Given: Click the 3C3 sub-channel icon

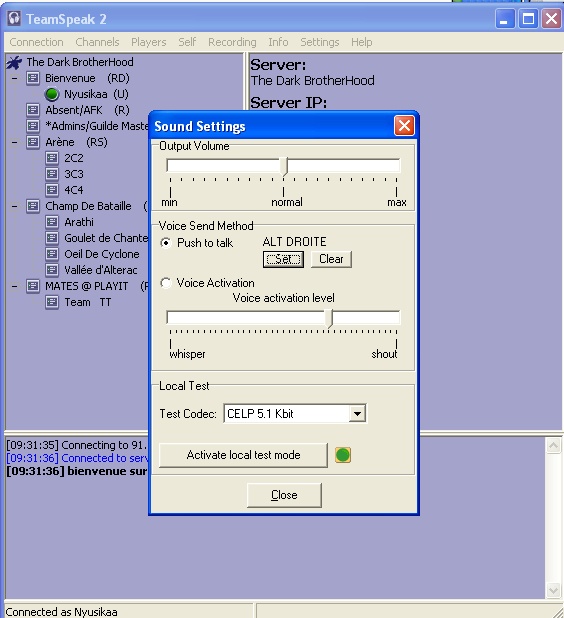Looking at the screenshot, I should [x=52, y=174].
